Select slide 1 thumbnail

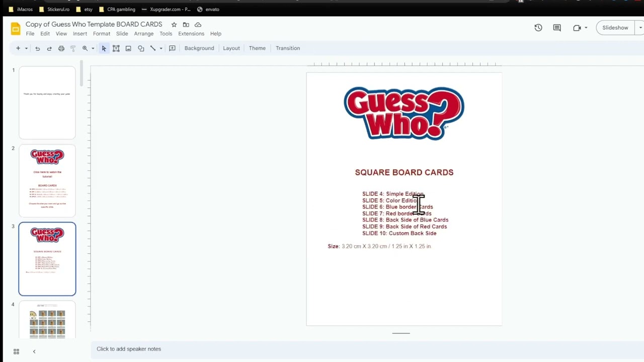[47, 103]
